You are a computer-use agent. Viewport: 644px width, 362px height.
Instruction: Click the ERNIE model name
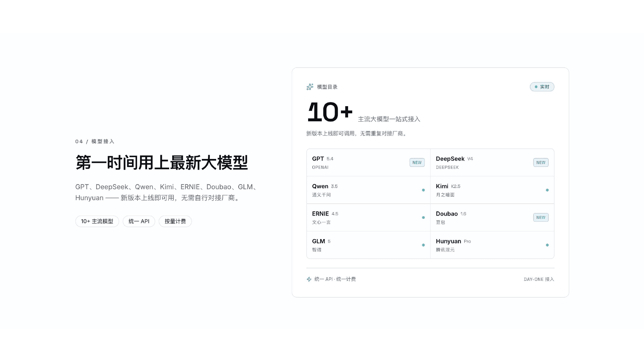pos(320,214)
